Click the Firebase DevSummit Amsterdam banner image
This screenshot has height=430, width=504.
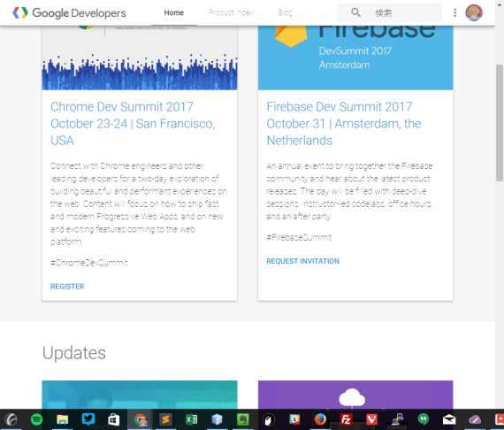pyautogui.click(x=355, y=58)
